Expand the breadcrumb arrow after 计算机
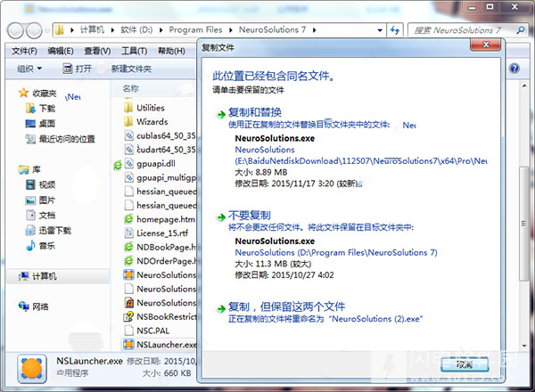Screen dimensions: 535x392 [x=112, y=30]
